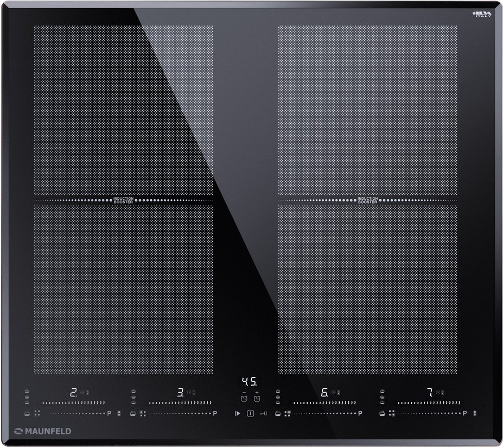Touch the zone 6 power slider
The image size is (503, 448).
324,403
